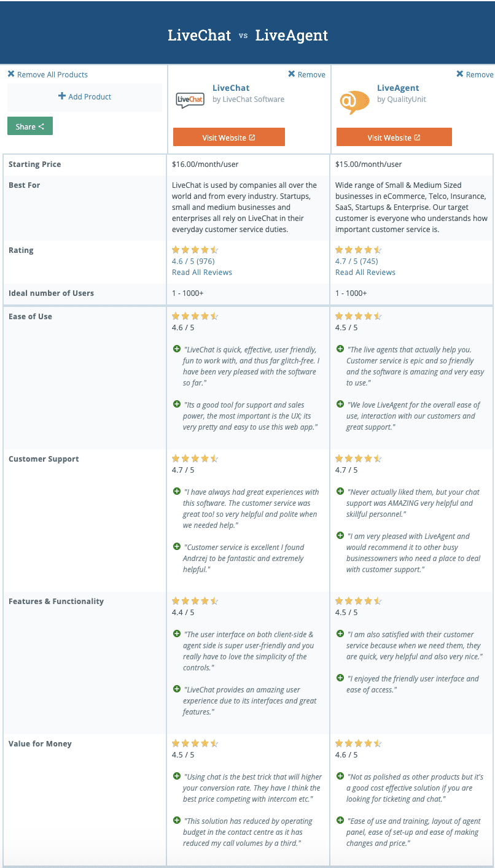Click LiveChat's 4.6 star rating stars
The image size is (495, 868).
195,249
